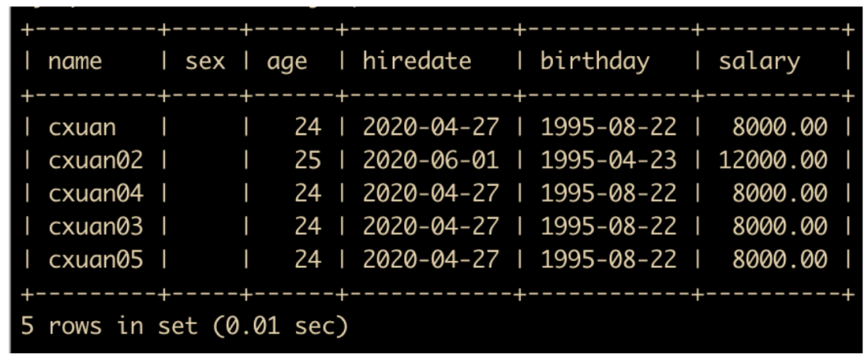This screenshot has width=868, height=358.
Task: Click the age value 25
Action: (x=307, y=160)
